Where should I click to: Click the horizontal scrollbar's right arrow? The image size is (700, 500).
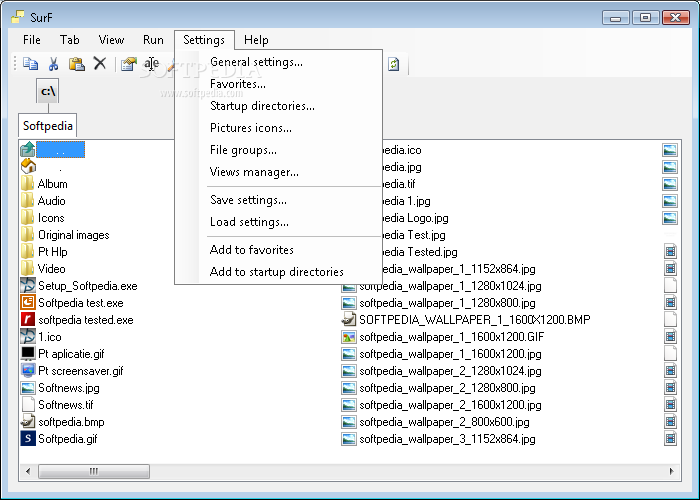tap(671, 471)
